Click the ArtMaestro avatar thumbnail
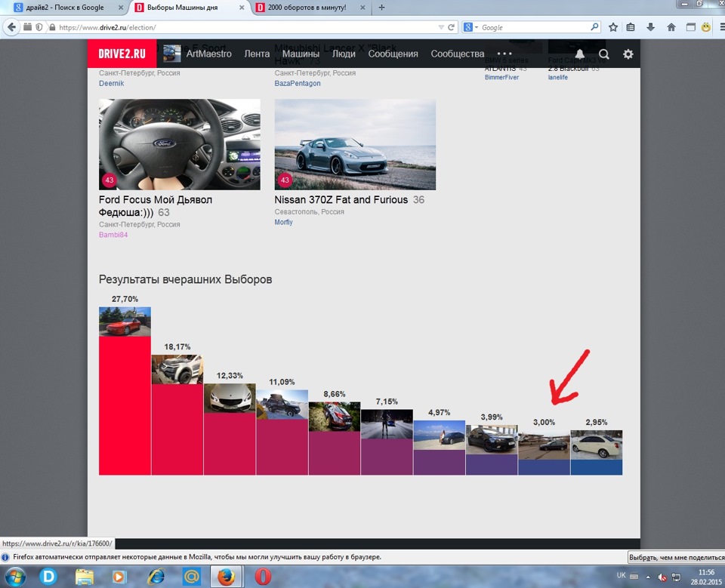The width and height of the screenshot is (725, 588). [172, 54]
